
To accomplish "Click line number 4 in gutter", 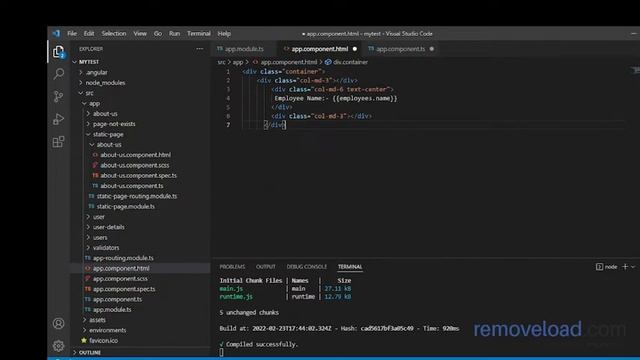I will click(228, 98).
